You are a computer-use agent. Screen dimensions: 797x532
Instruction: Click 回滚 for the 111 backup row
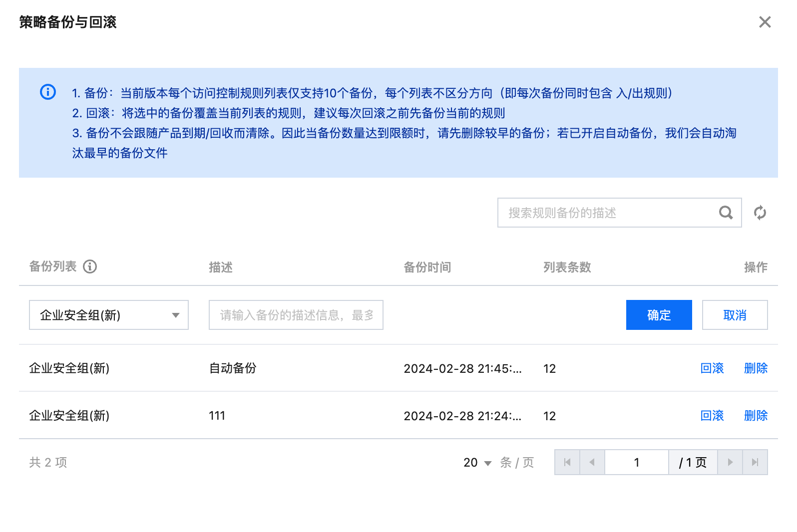tap(712, 416)
